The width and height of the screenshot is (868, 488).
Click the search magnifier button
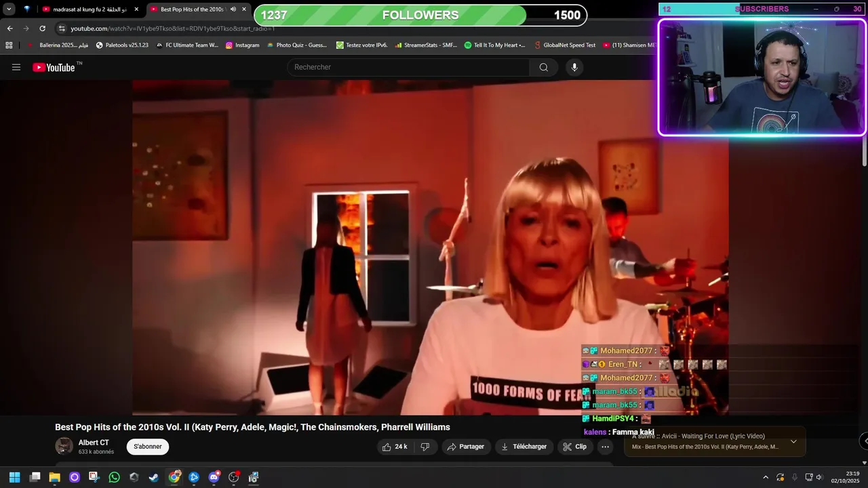[544, 67]
